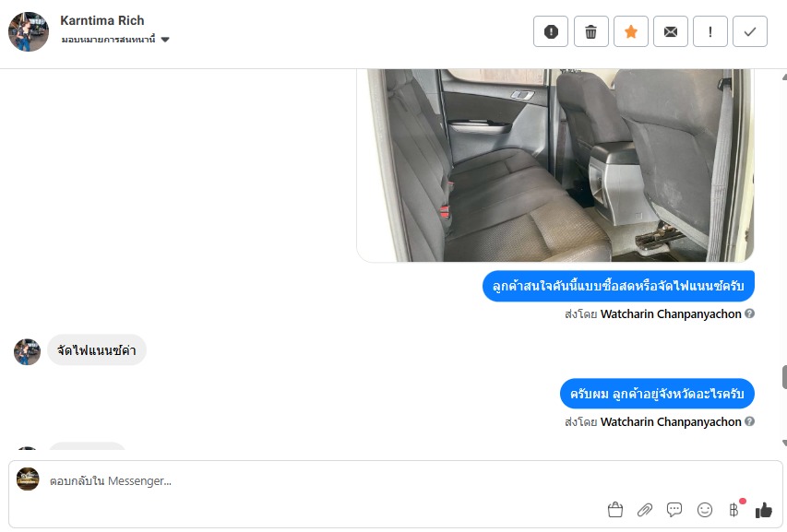Click help icon beside first Watcharin Chanpanyachon
The width and height of the screenshot is (787, 532).
point(749,313)
